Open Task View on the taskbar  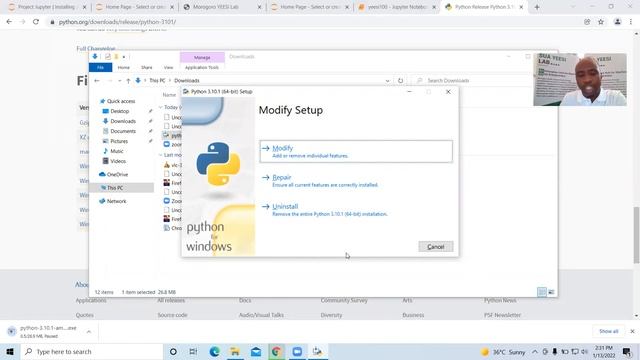193,351
